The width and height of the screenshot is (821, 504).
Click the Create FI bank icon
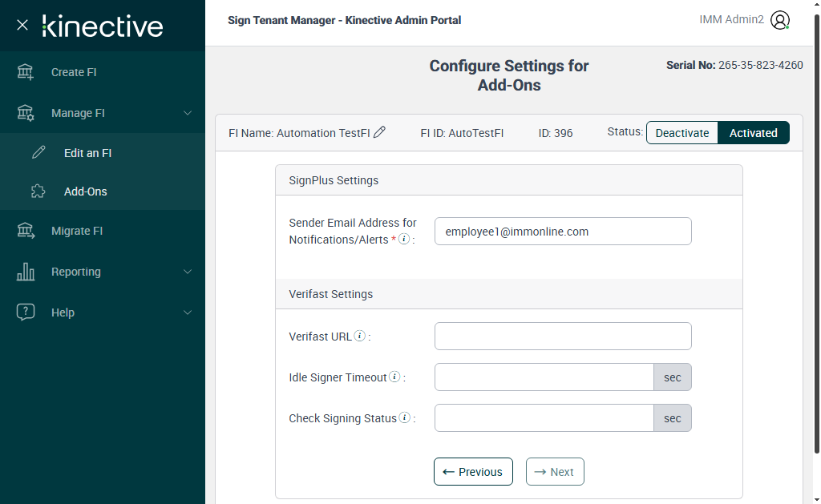point(26,72)
